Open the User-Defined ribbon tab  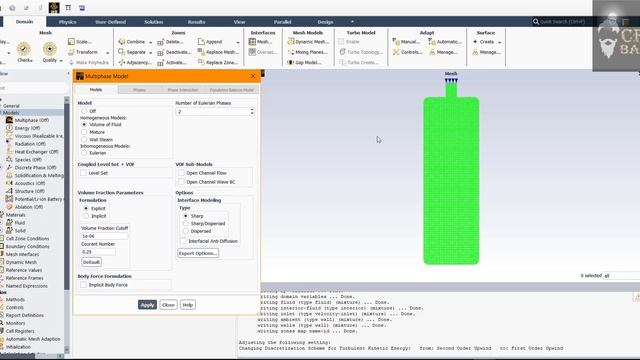(x=111, y=22)
